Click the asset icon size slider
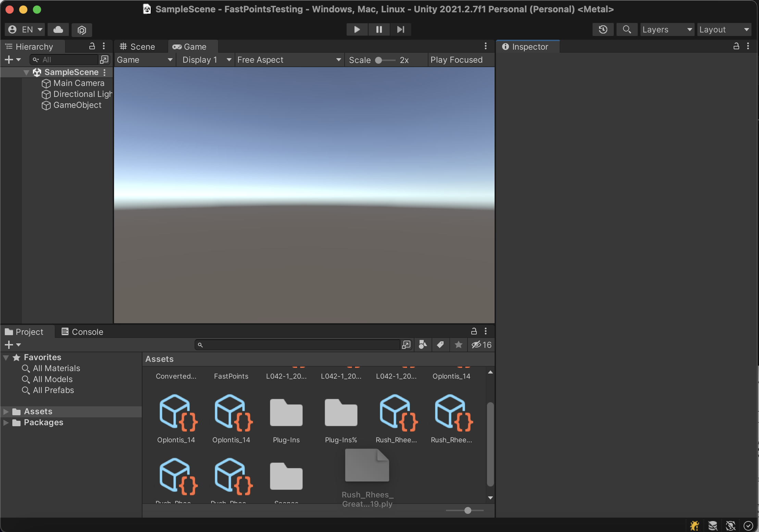The image size is (759, 532). [x=465, y=510]
